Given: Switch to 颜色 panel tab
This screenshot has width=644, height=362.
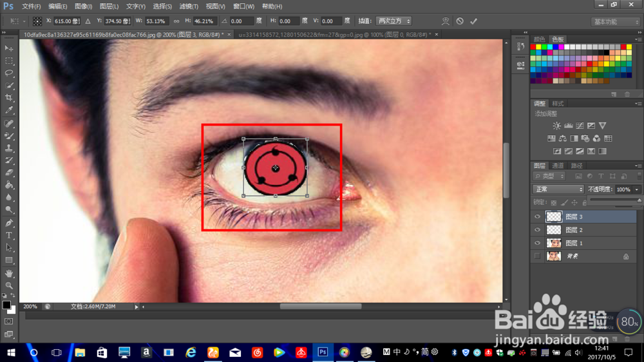Looking at the screenshot, I should coord(539,39).
